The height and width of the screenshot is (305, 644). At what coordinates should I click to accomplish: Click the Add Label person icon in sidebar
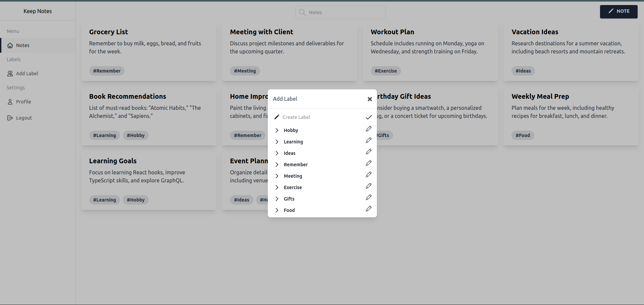click(x=10, y=73)
